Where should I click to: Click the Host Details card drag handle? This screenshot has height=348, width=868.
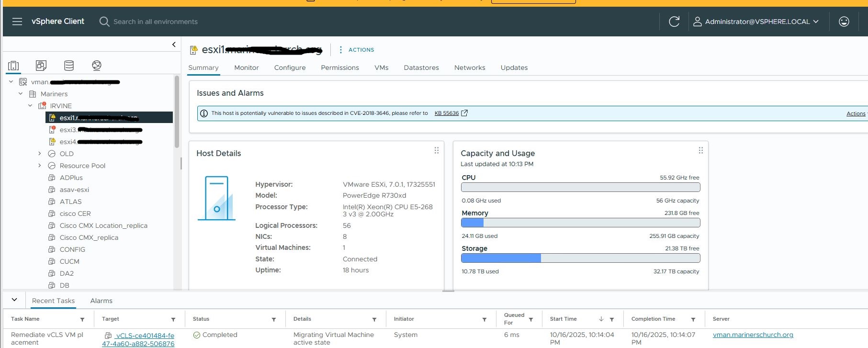coord(436,150)
